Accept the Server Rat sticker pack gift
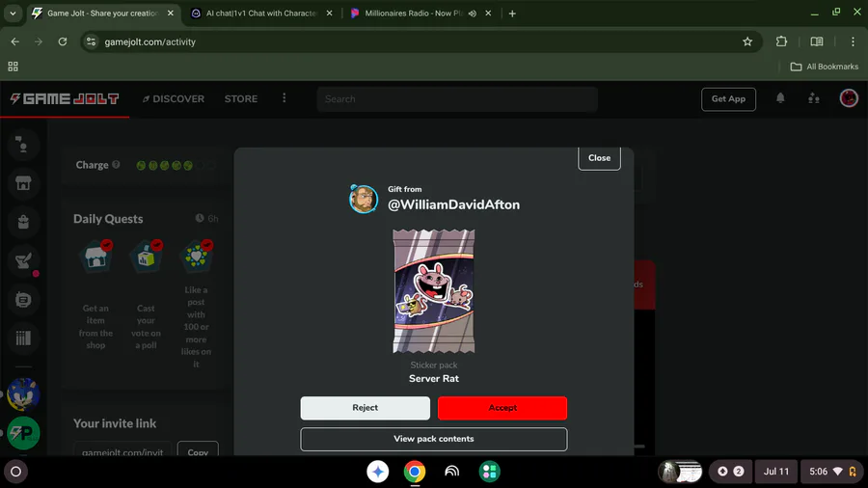This screenshot has width=868, height=488. (x=502, y=408)
